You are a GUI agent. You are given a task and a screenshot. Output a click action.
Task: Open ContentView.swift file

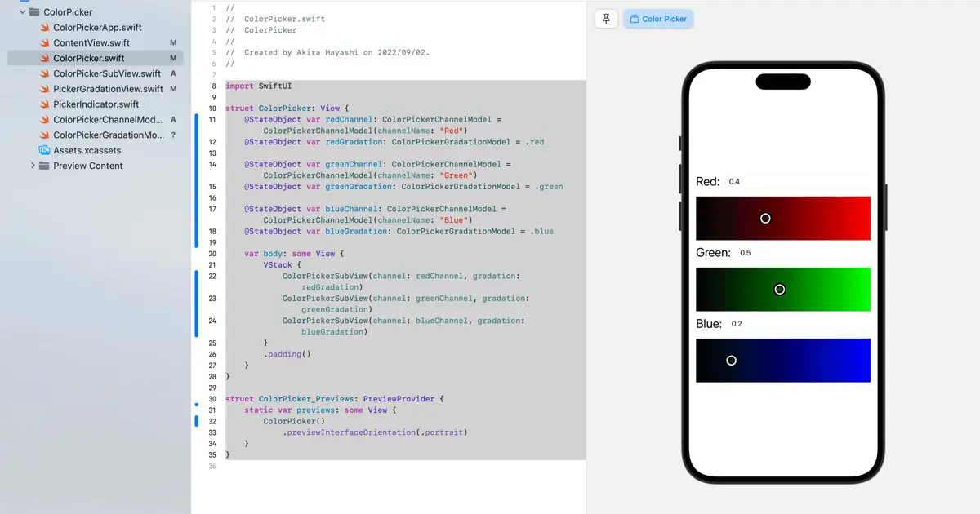click(x=91, y=42)
